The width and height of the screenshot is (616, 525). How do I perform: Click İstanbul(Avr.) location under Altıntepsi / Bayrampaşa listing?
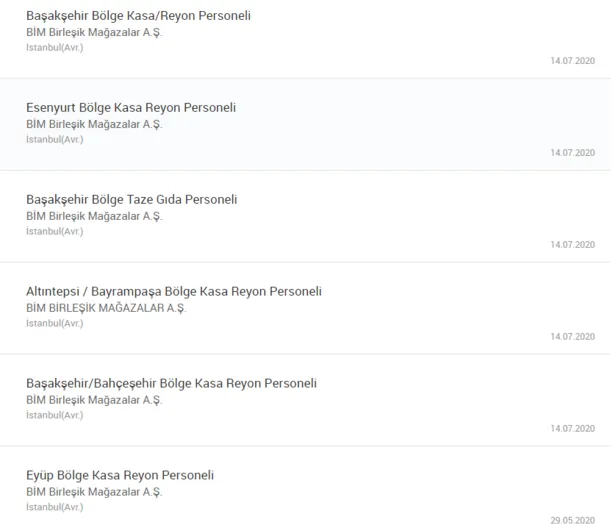click(x=55, y=324)
